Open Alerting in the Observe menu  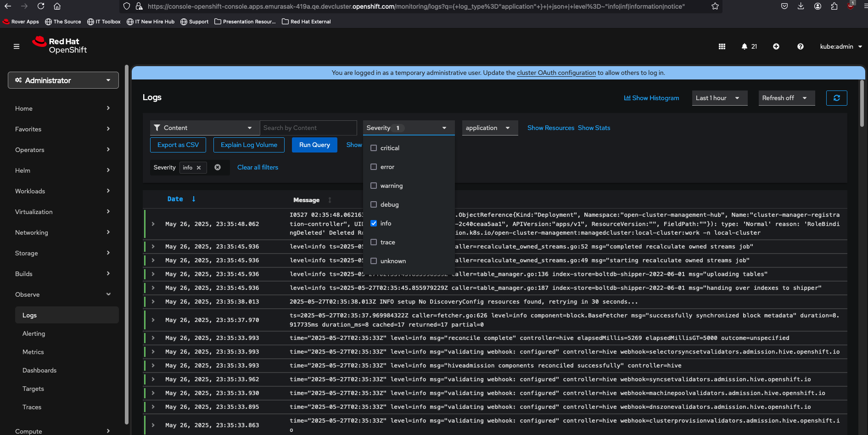[34, 333]
